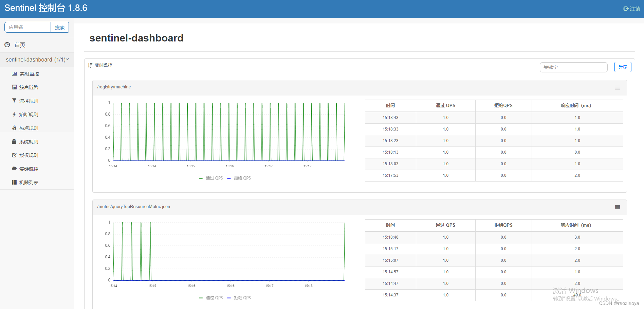This screenshot has height=309, width=644.
Task: Toggle 拒绝 QPS legend in /registry/machine chart
Action: (x=239, y=178)
